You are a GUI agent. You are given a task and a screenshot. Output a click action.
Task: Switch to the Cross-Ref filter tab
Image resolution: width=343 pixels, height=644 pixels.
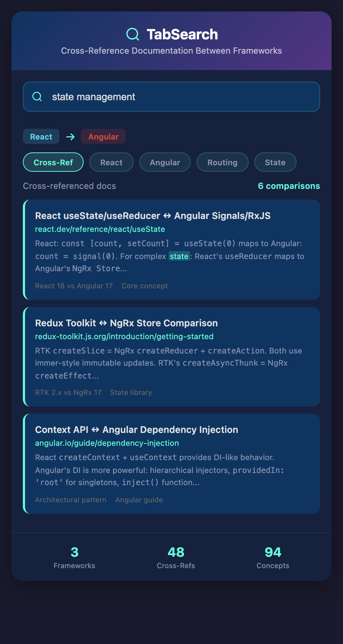click(53, 162)
